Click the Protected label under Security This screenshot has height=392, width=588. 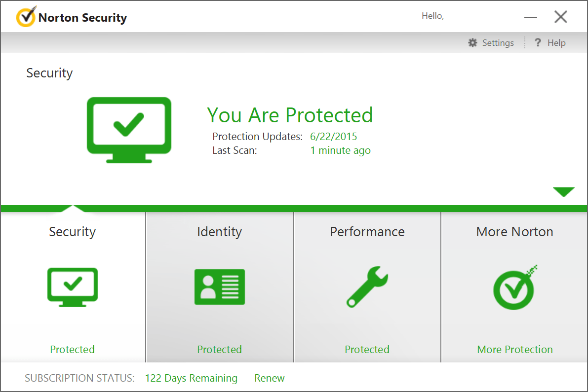72,349
